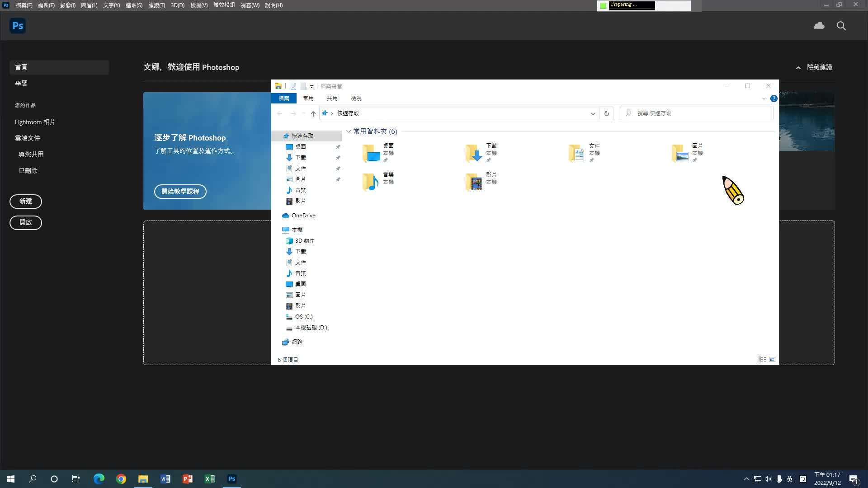Click the 搜尋 快速存取 search field

pos(696,113)
